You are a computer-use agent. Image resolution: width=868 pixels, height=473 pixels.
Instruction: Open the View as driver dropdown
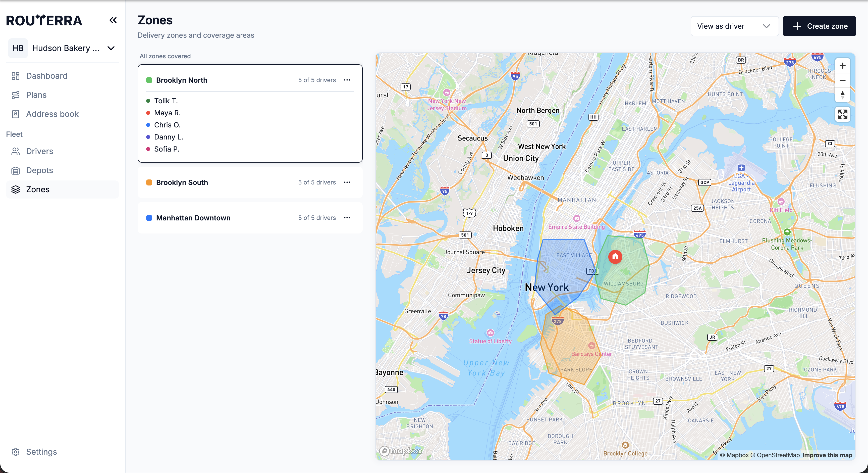(x=734, y=26)
